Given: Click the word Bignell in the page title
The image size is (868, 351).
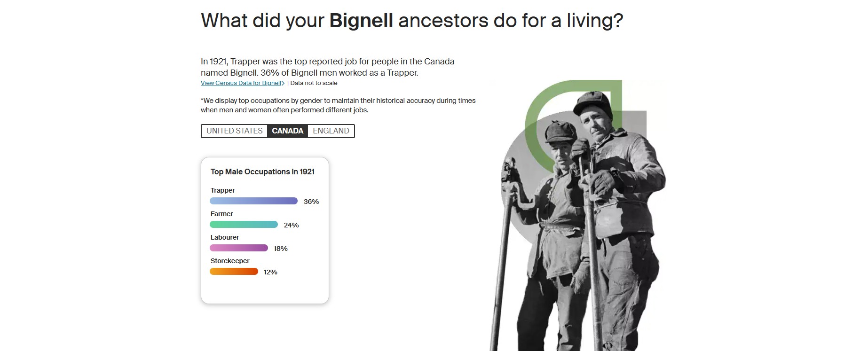Looking at the screenshot, I should [362, 20].
